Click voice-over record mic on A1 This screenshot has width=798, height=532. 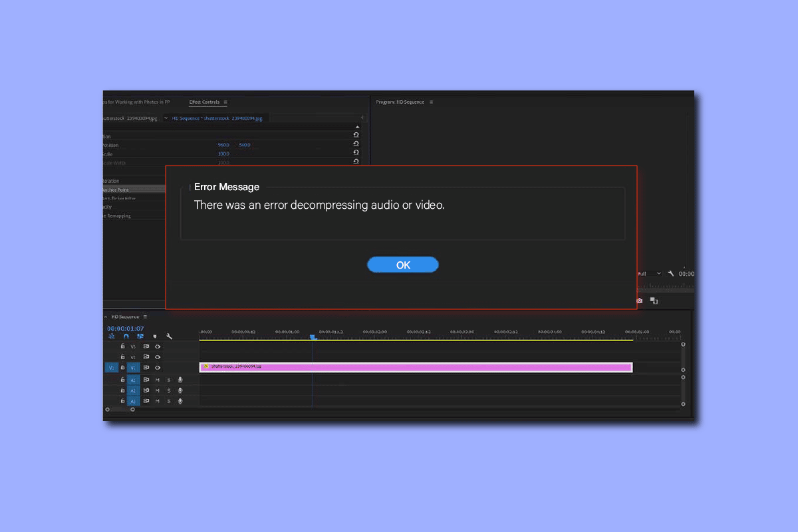(x=180, y=380)
